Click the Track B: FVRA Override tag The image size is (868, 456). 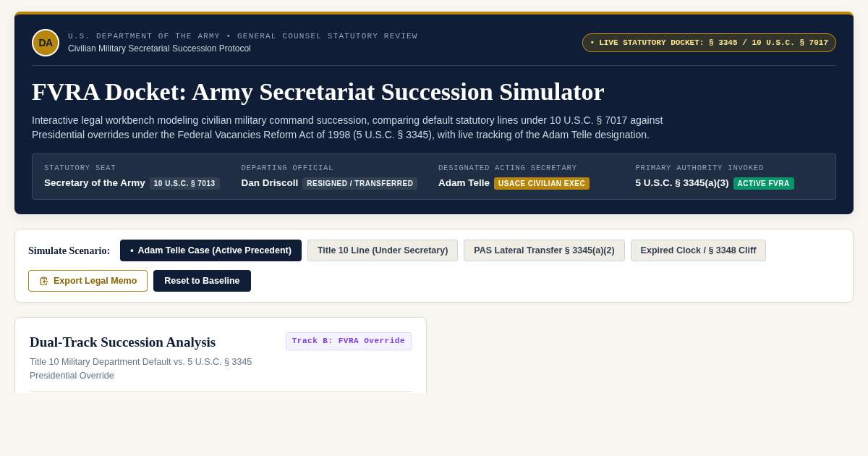coord(349,341)
